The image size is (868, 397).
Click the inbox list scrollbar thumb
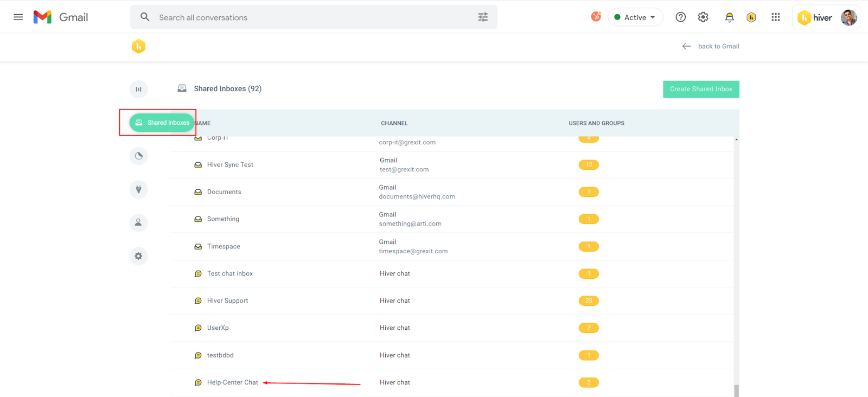[736, 390]
